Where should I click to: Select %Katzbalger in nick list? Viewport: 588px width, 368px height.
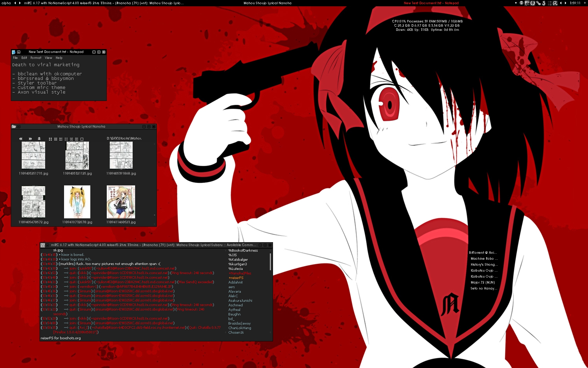[x=238, y=260]
